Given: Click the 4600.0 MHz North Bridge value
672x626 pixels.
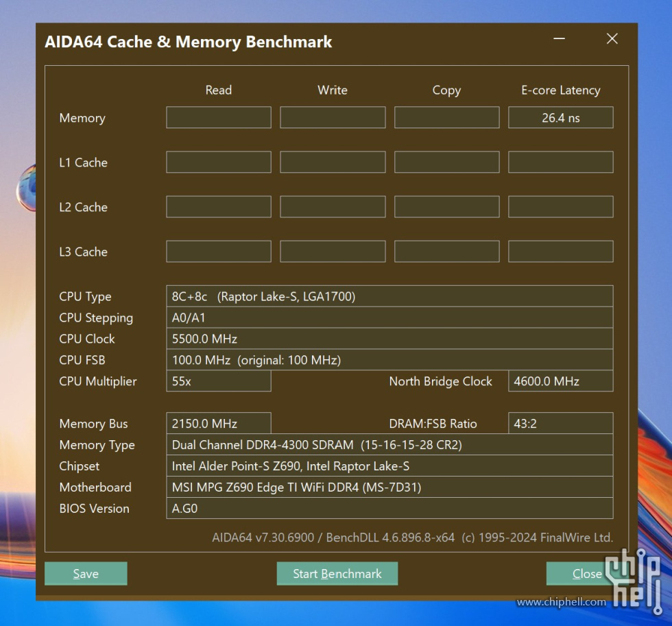Looking at the screenshot, I should (561, 381).
